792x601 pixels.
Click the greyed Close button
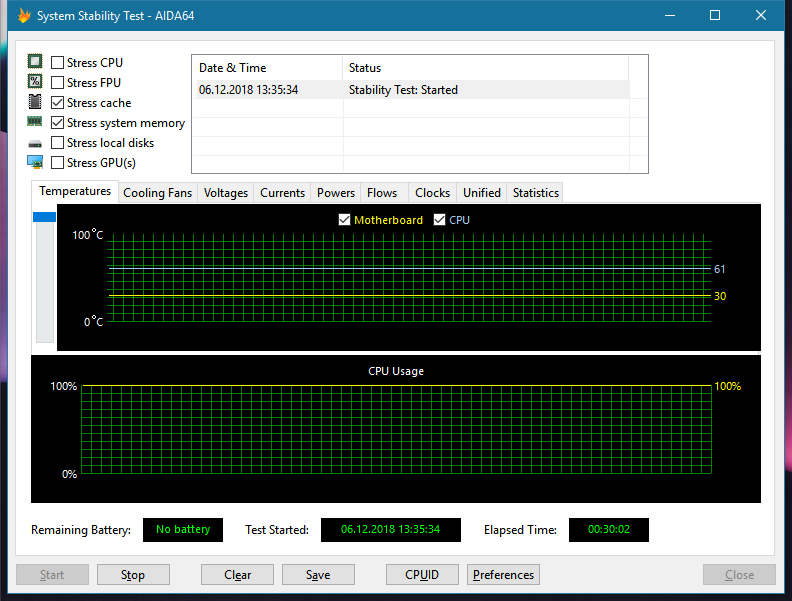point(739,575)
